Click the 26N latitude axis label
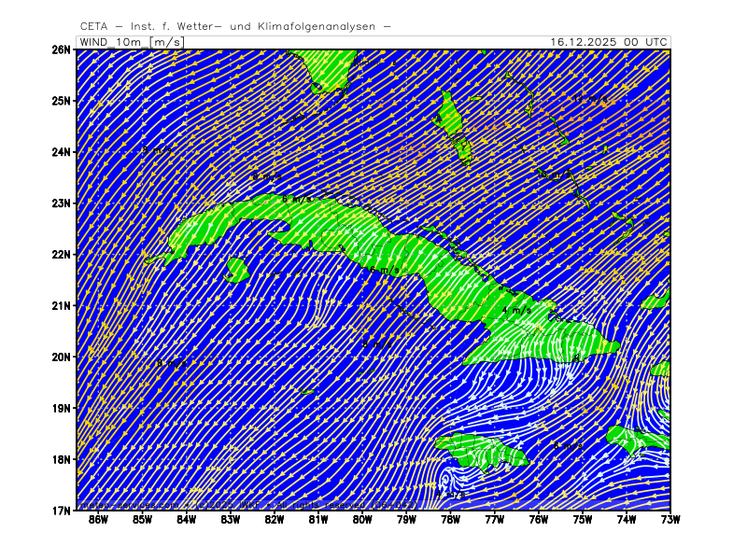This screenshot has height=560, width=747. coord(62,49)
